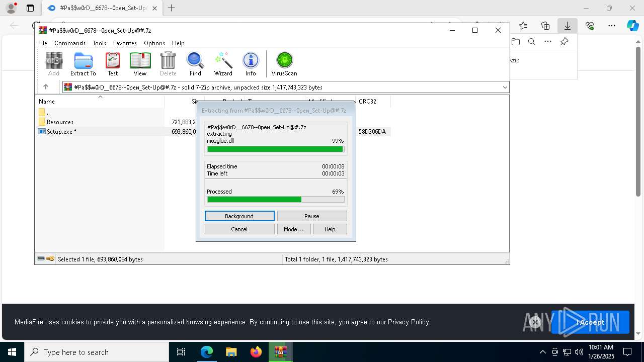This screenshot has height=362, width=644.
Task: Open the Edge downloads icon
Action: [568, 26]
